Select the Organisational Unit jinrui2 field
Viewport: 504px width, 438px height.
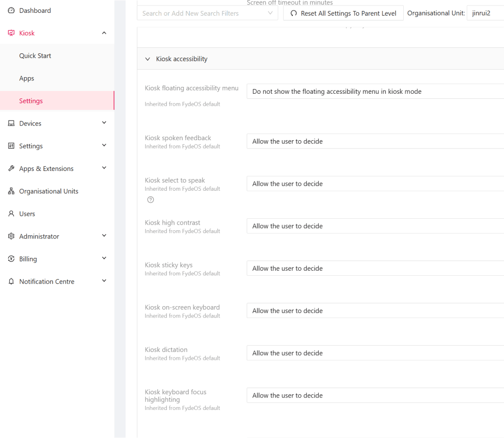click(485, 13)
